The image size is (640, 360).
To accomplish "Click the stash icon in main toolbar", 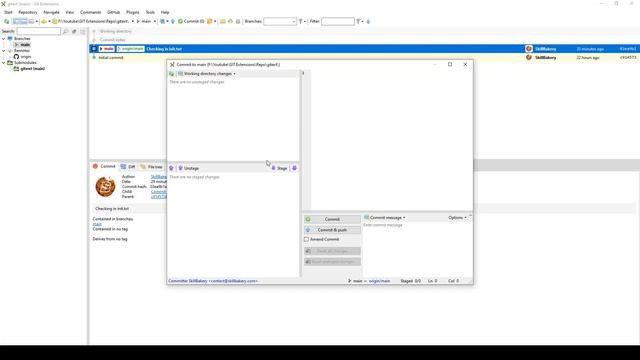I will tap(209, 21).
